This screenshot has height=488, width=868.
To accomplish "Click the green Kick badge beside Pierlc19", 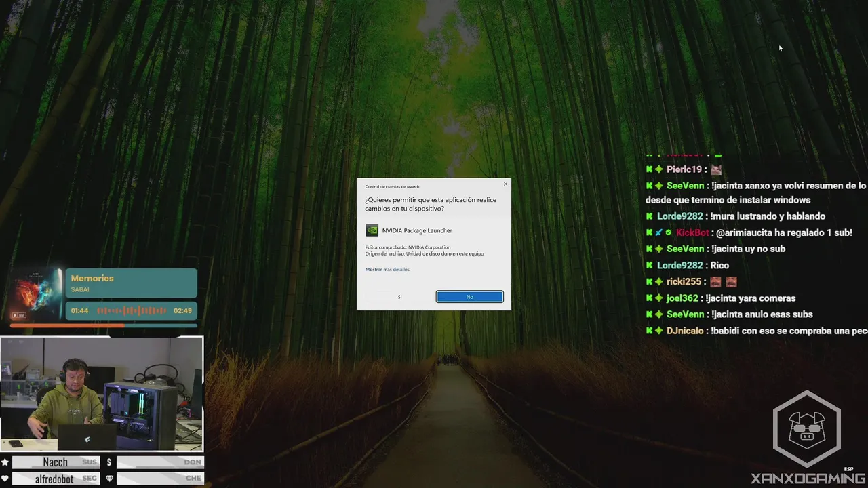I will point(649,169).
